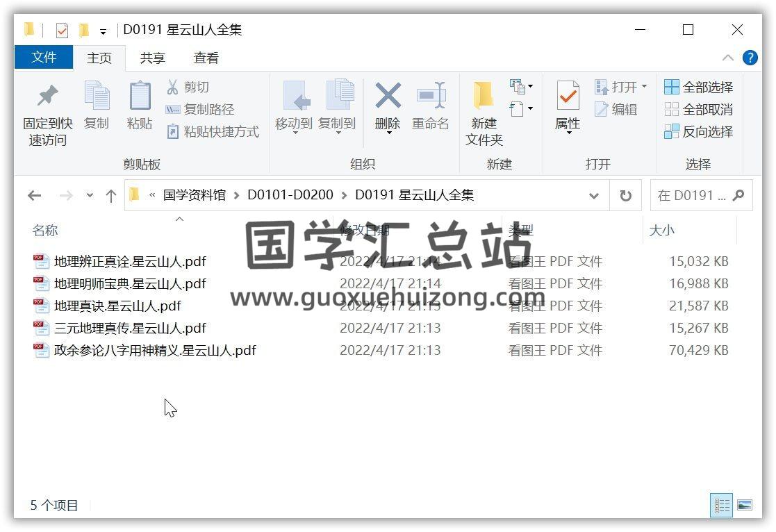Open Customize Quick Access Toolbar dropdown
776x532 pixels.
(103, 32)
